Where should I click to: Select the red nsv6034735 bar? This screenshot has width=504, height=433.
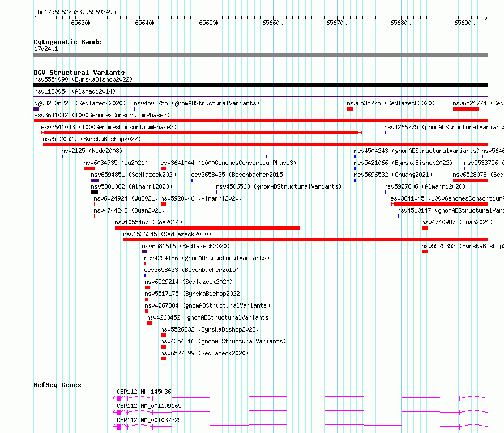pyautogui.click(x=89, y=168)
